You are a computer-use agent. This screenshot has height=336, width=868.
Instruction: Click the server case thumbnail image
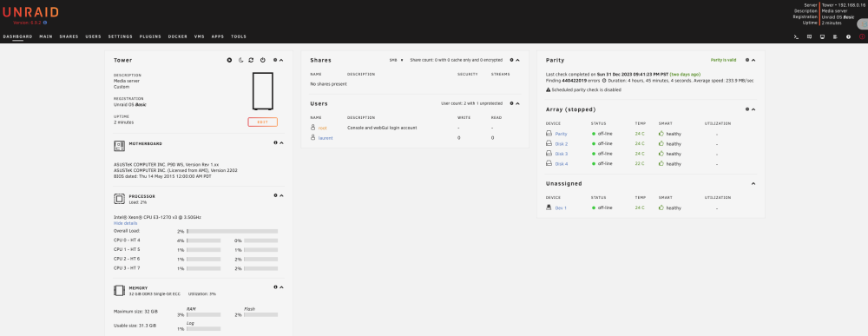262,91
